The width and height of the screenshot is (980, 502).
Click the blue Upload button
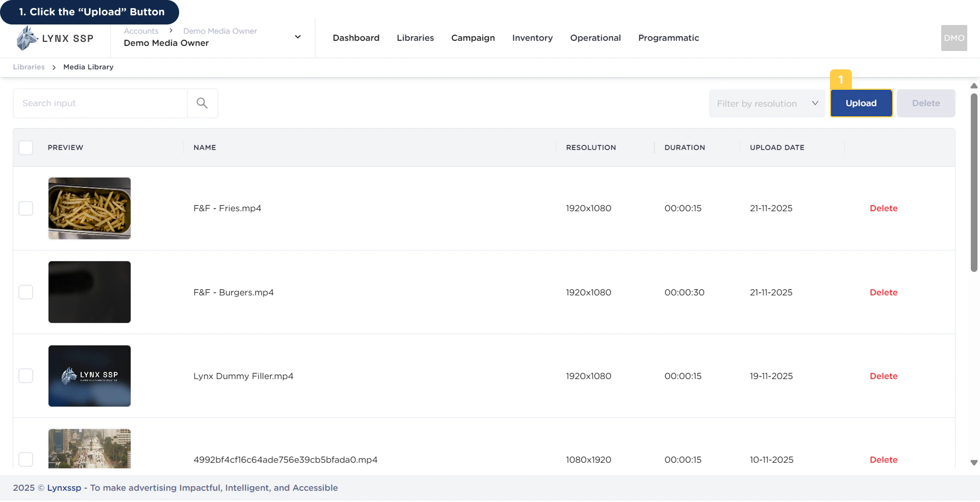[861, 103]
